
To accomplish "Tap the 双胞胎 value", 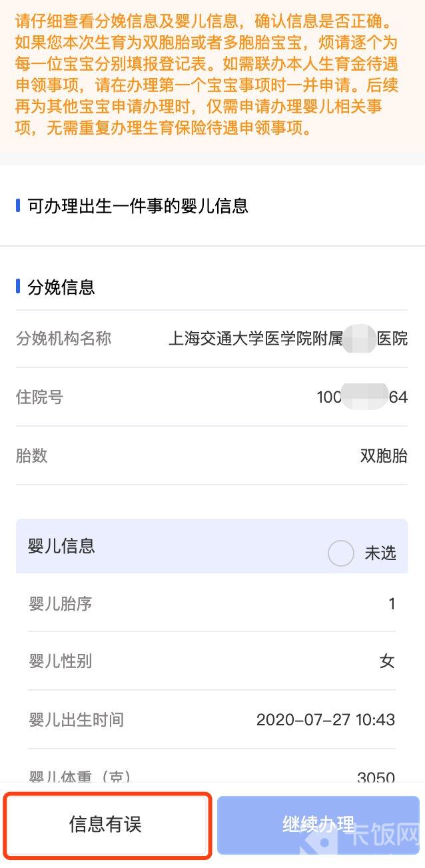I will coord(383,456).
